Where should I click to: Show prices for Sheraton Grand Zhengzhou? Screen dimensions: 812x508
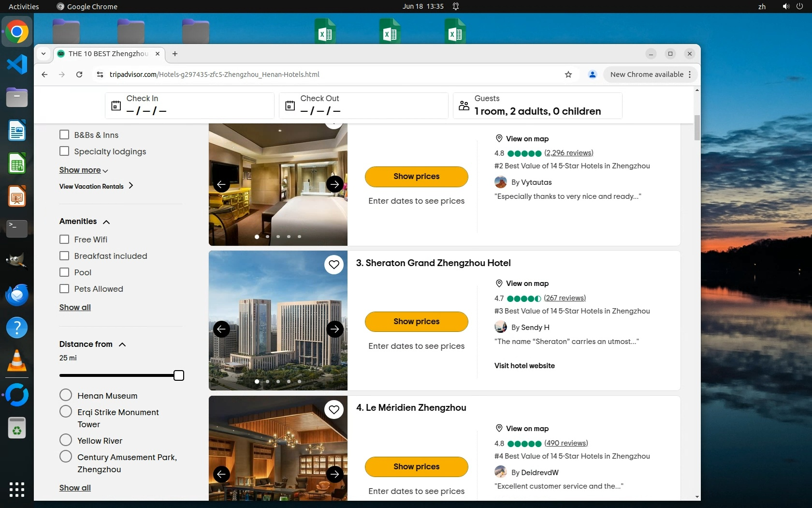pyautogui.click(x=416, y=322)
